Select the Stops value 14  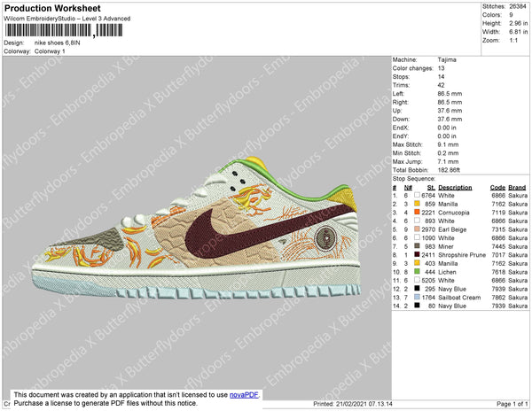[x=441, y=76]
